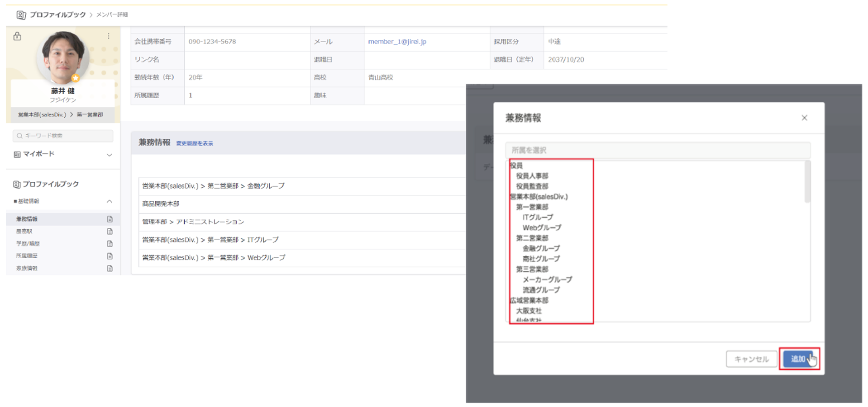Click document icon beside 家族情報
The width and height of the screenshot is (868, 407).
pyautogui.click(x=110, y=268)
